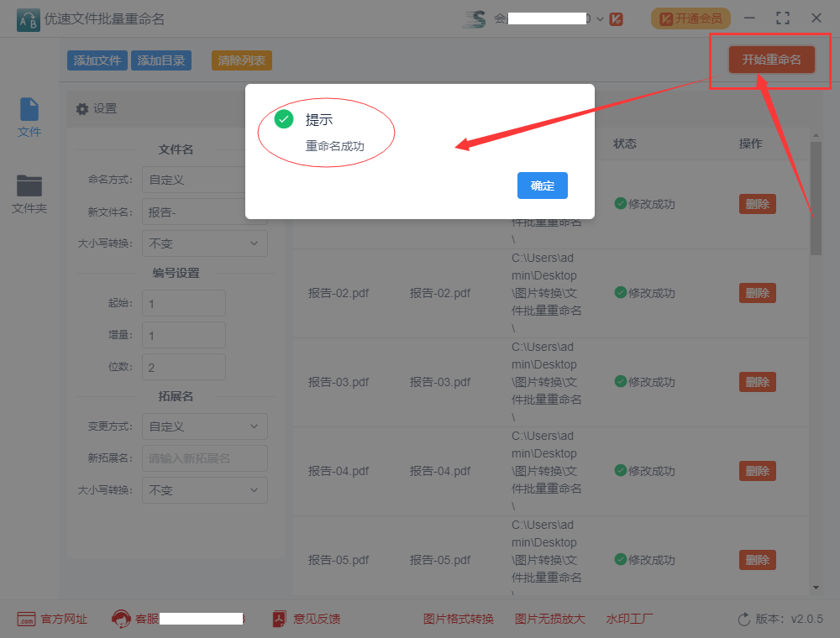Open 图片格式转换 link

click(x=459, y=620)
